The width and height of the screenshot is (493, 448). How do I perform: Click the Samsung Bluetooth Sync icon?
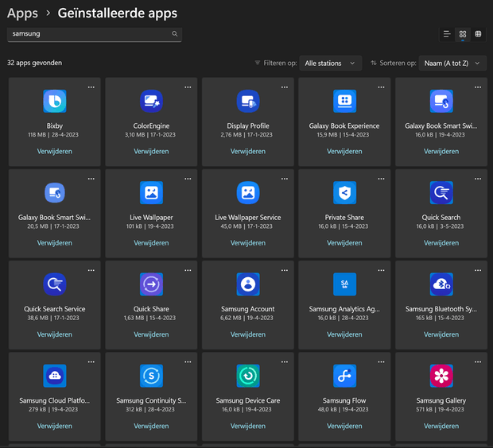(441, 284)
